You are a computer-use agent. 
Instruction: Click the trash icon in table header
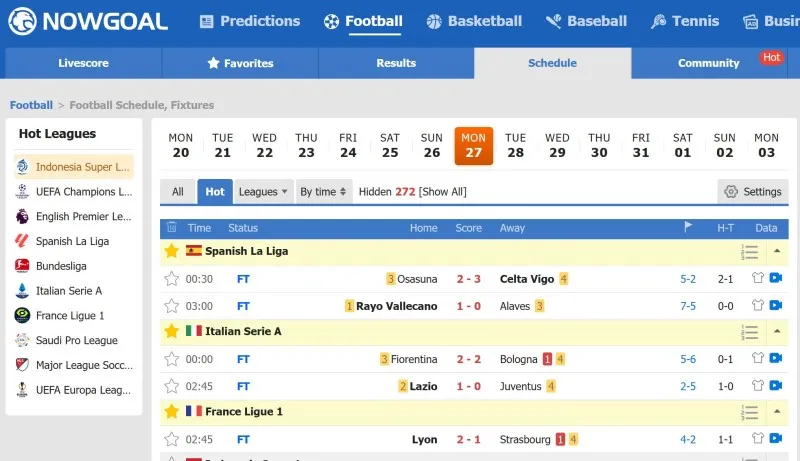pyautogui.click(x=172, y=228)
